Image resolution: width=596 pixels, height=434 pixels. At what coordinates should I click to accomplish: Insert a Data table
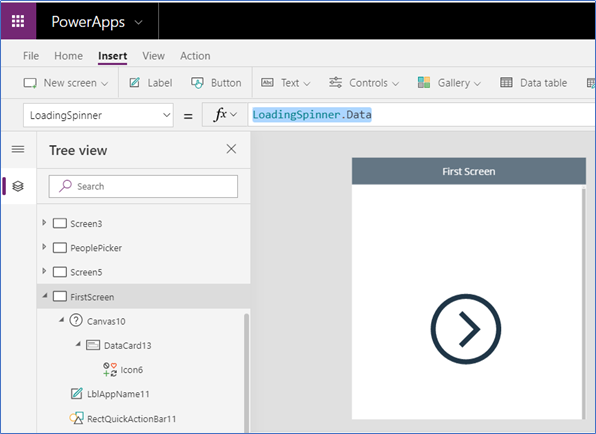coord(533,83)
